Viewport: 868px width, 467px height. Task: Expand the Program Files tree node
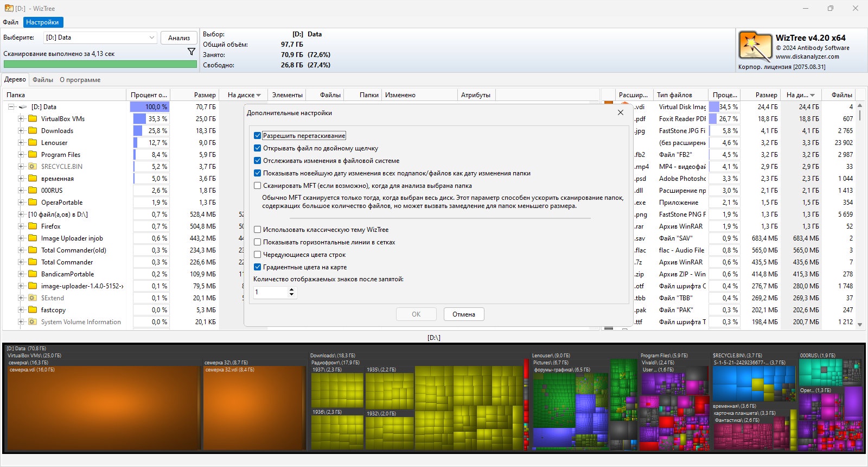[x=21, y=154]
